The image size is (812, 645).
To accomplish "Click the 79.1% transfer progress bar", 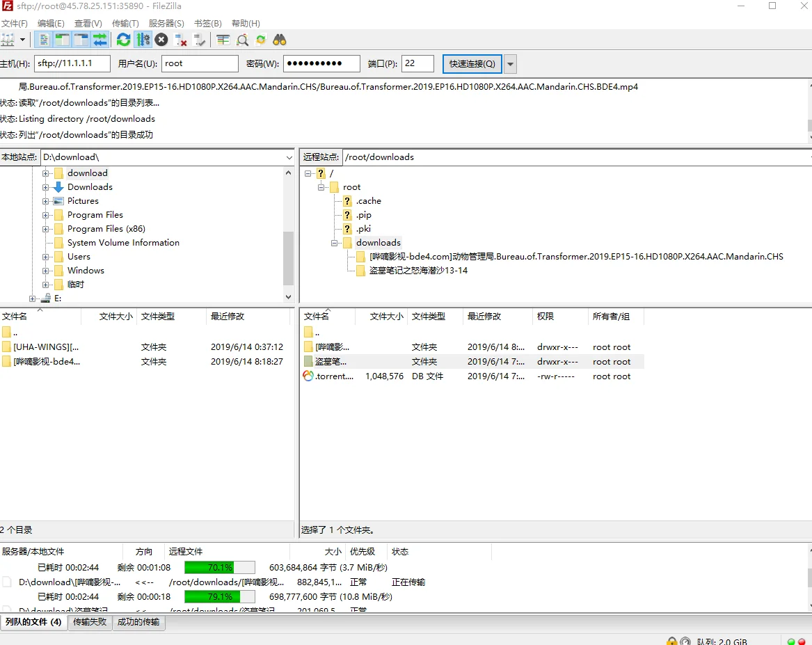I will (x=220, y=597).
